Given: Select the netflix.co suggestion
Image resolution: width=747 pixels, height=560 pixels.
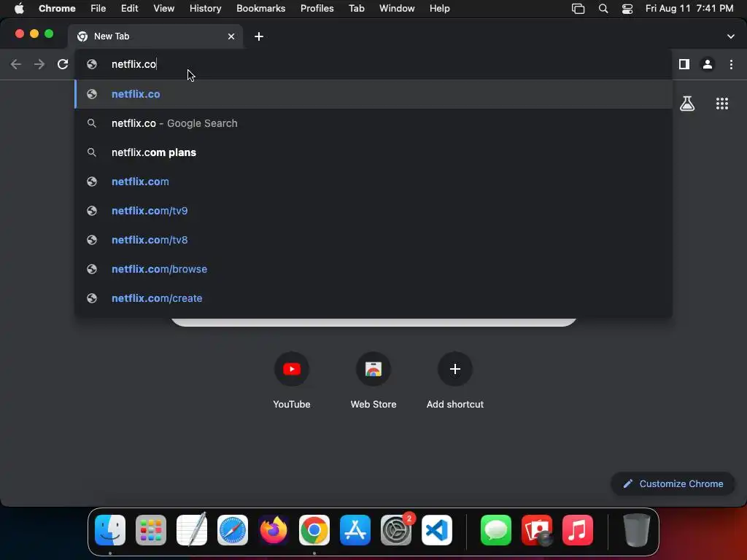Looking at the screenshot, I should tap(373, 94).
